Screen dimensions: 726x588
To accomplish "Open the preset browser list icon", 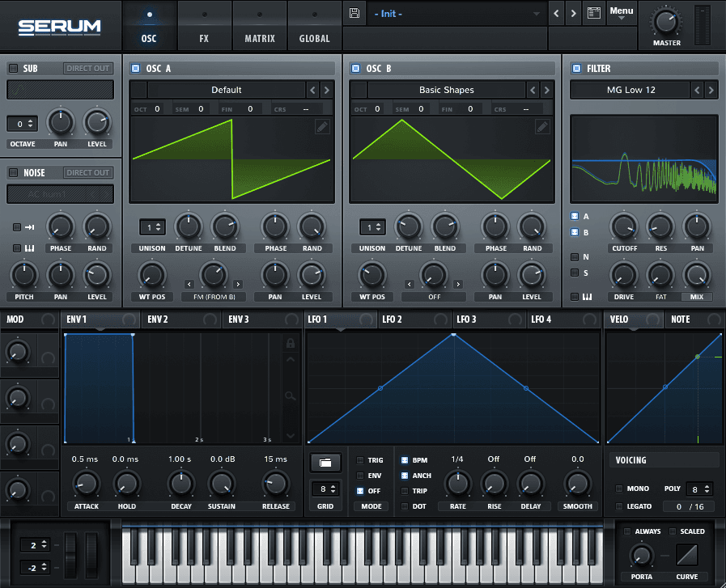I will click(x=593, y=13).
